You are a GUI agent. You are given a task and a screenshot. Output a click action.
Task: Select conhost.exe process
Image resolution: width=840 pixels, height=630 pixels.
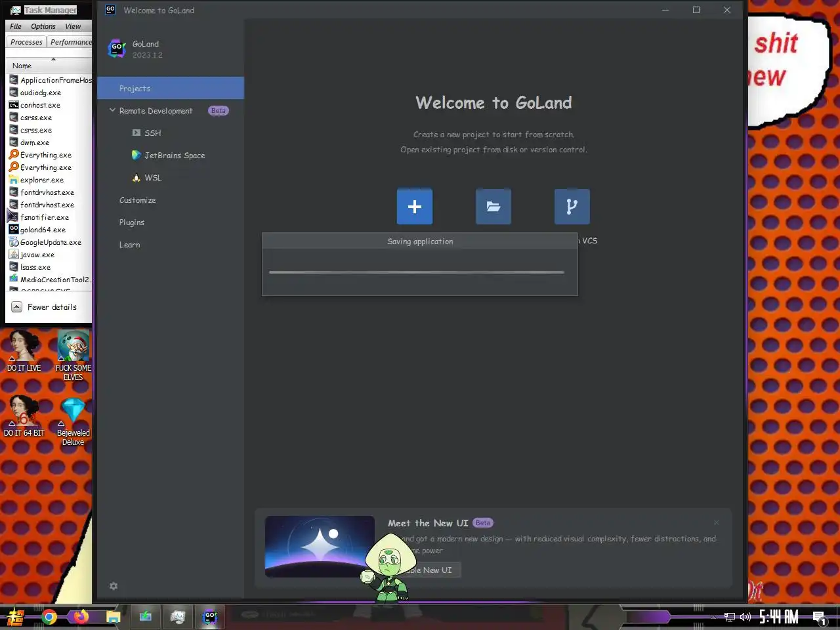coord(50,105)
